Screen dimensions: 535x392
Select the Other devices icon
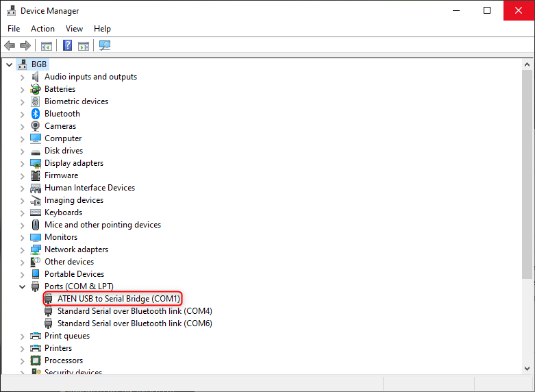coord(36,262)
